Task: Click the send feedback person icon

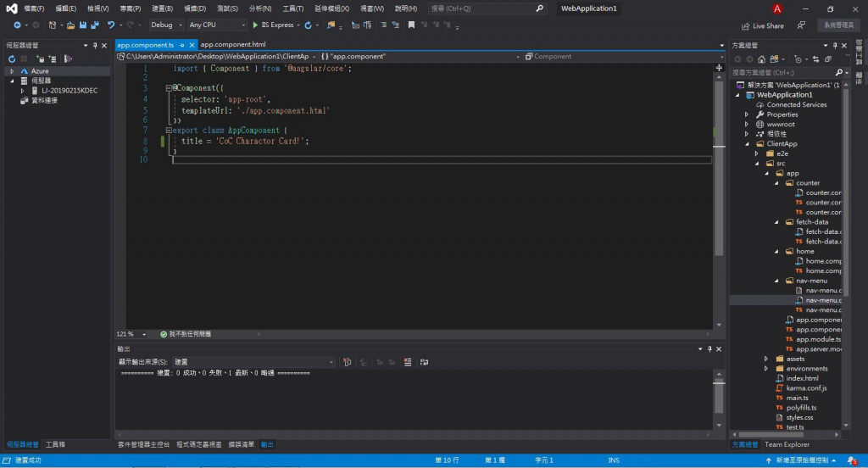Action: (801, 25)
